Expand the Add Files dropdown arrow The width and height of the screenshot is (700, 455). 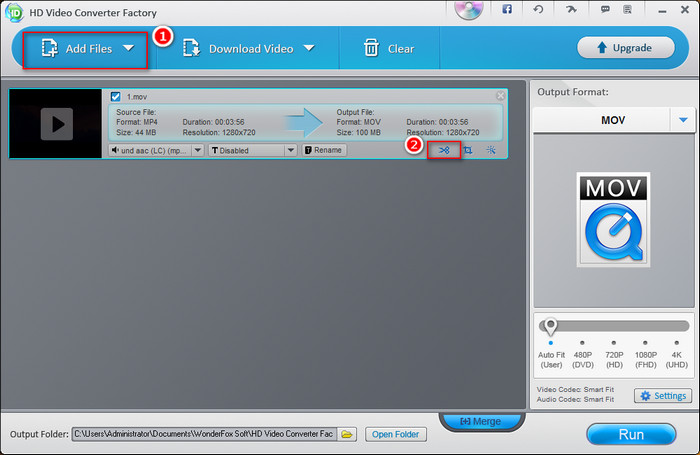tap(129, 48)
